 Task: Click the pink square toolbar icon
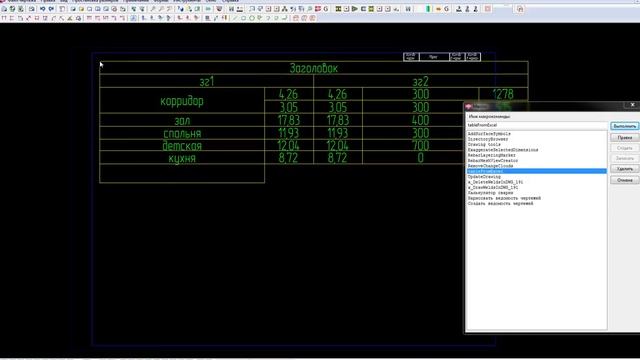pos(488,9)
